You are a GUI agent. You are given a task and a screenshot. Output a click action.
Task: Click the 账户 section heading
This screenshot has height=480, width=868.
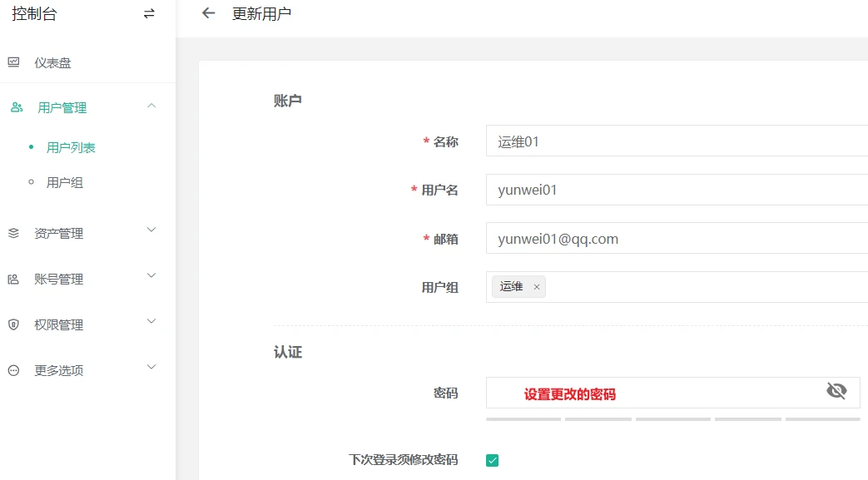287,101
